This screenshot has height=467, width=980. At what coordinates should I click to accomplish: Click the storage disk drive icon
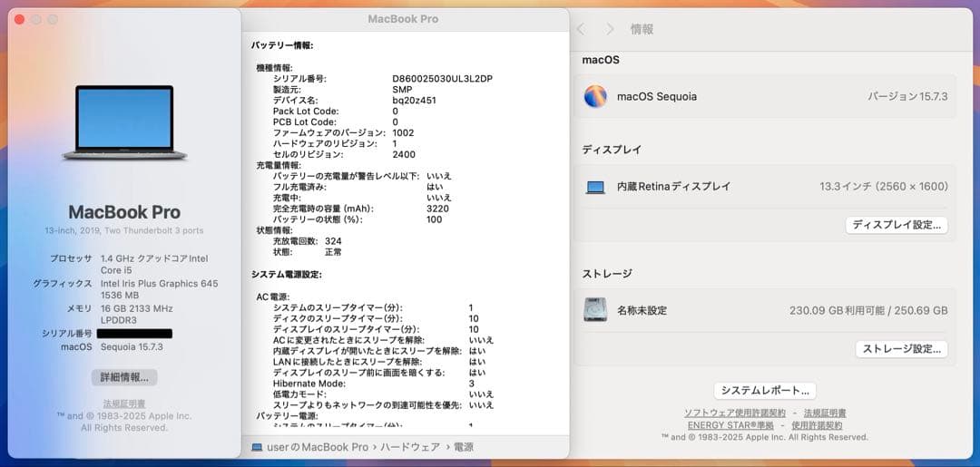(x=595, y=309)
